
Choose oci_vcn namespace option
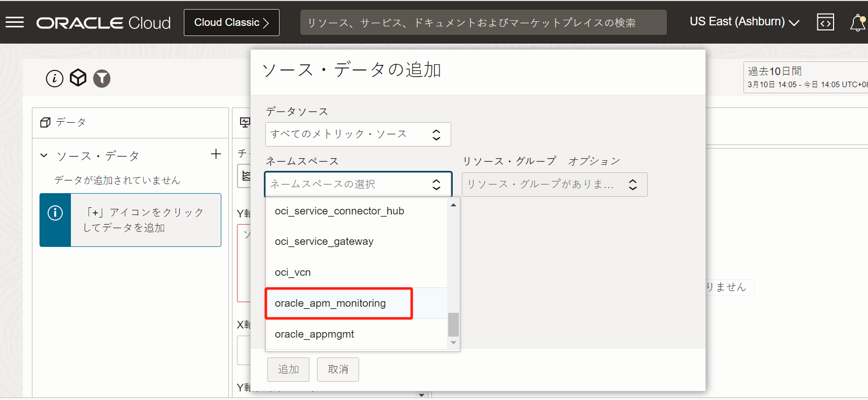click(293, 272)
